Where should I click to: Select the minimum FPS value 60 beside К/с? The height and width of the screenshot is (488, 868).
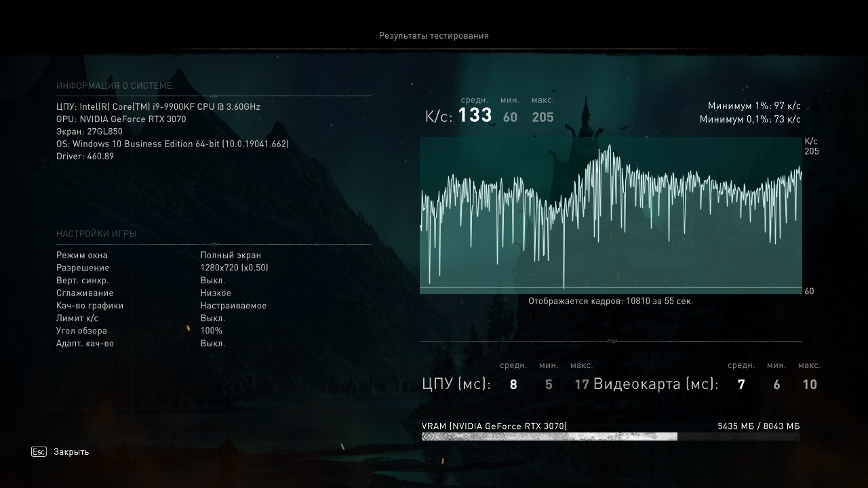click(510, 117)
